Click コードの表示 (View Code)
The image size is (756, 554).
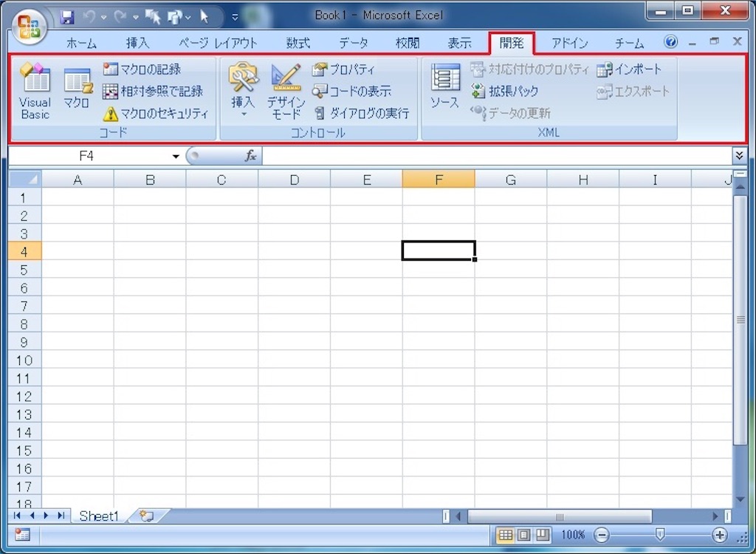(351, 91)
